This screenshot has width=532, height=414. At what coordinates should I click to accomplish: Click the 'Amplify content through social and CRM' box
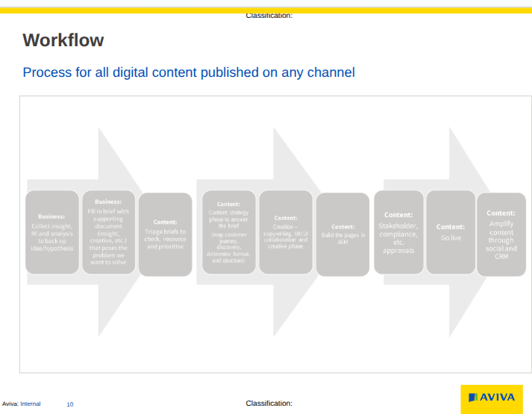(501, 234)
